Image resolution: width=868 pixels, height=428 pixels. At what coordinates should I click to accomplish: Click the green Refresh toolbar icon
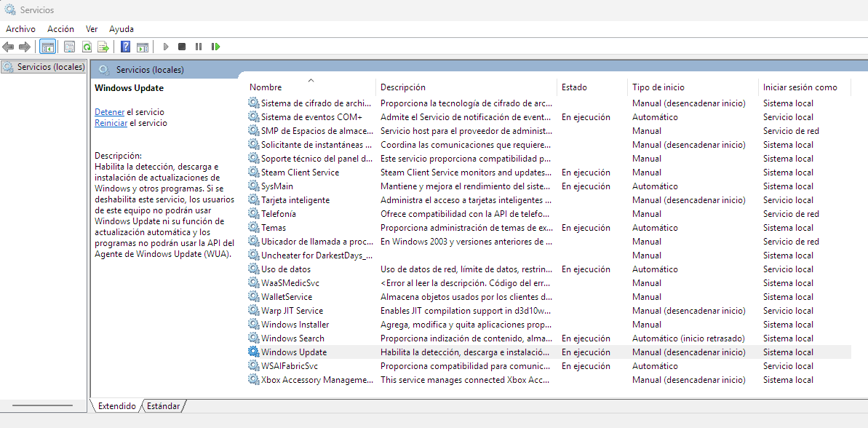coord(87,47)
